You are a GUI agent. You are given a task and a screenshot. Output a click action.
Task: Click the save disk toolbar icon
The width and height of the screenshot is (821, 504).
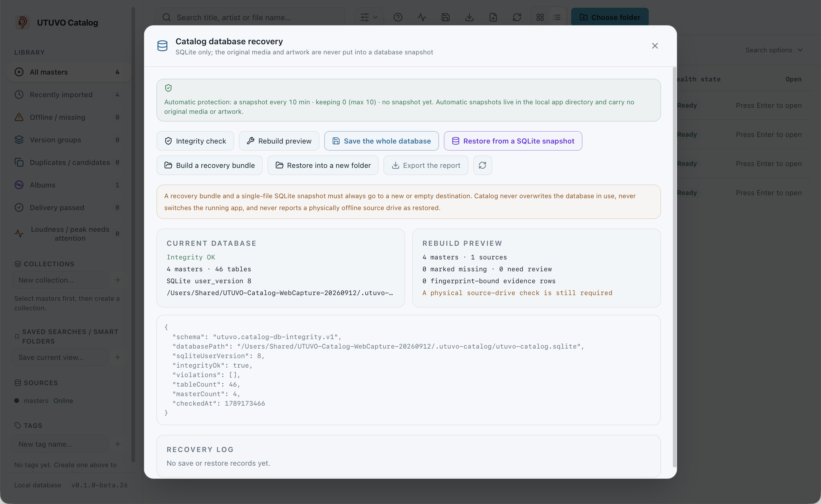point(445,17)
